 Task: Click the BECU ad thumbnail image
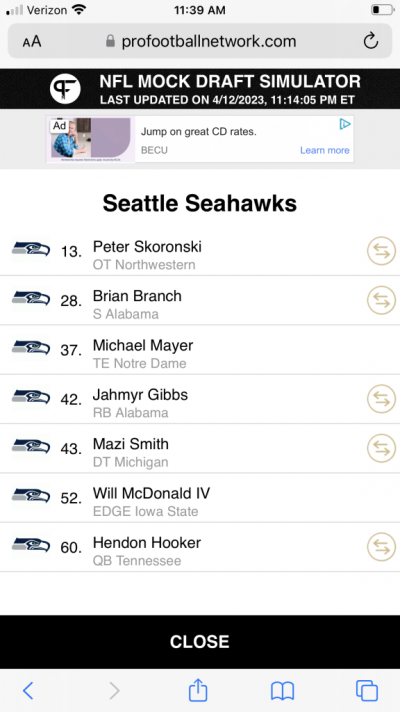(91, 139)
